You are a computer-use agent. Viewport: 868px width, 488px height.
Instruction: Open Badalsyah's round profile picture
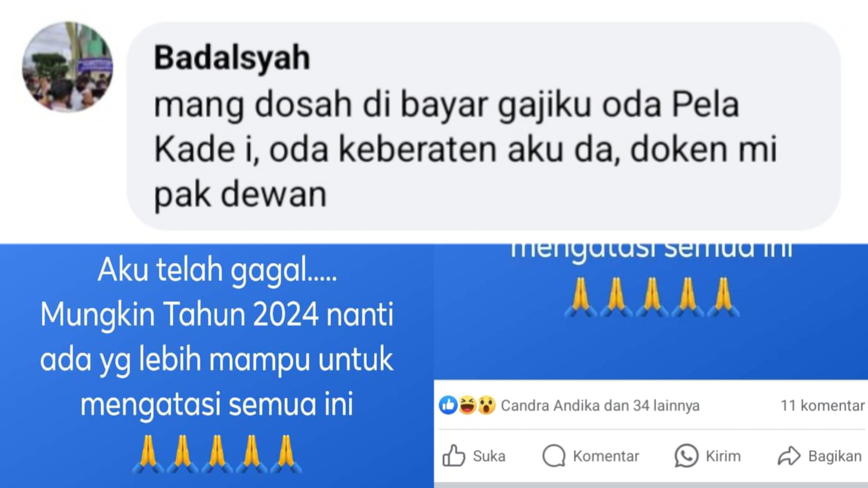67,67
